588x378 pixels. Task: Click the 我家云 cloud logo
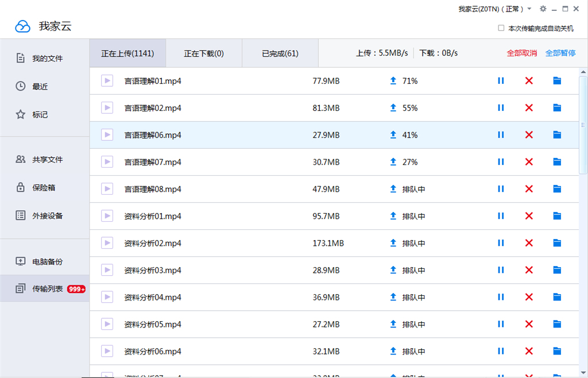tap(22, 26)
